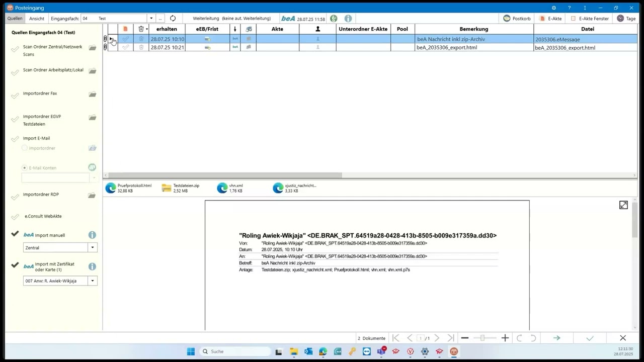Viewport: 644px width, 362px height.
Task: Open the E-Akte button
Action: click(x=550, y=19)
